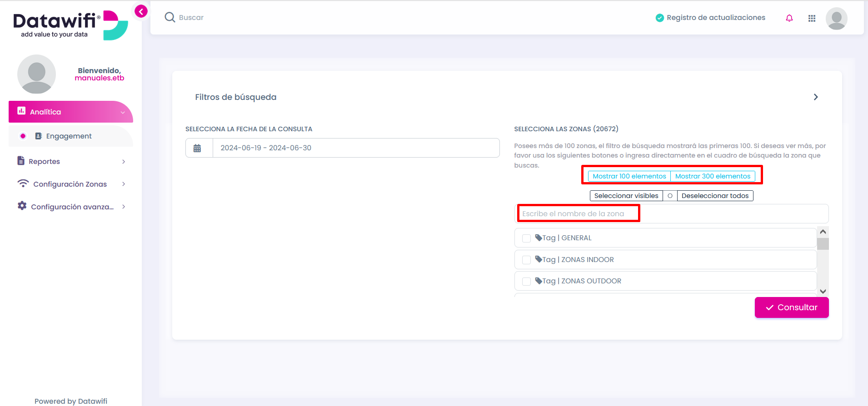
Task: Open the notifications bell
Action: [x=789, y=18]
